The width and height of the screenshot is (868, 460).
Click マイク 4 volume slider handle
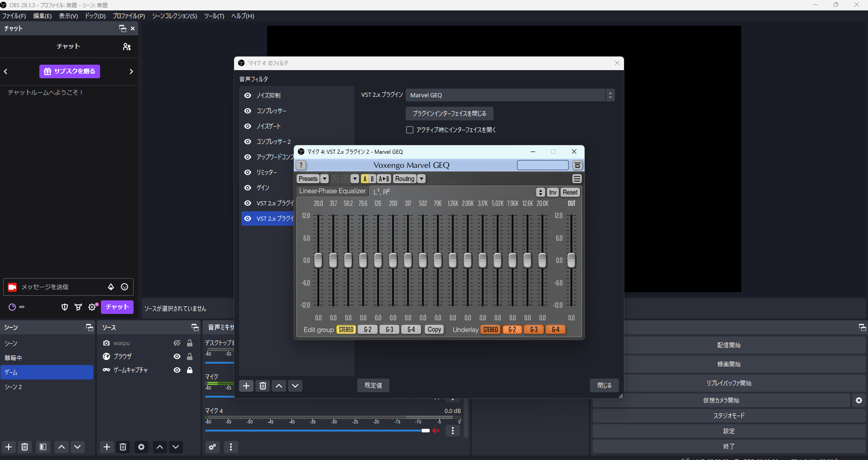point(425,431)
